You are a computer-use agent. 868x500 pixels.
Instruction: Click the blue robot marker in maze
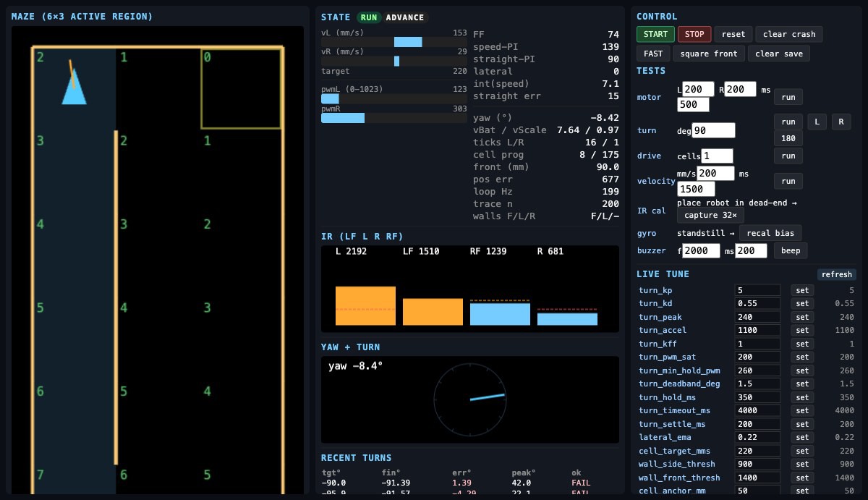(x=74, y=87)
